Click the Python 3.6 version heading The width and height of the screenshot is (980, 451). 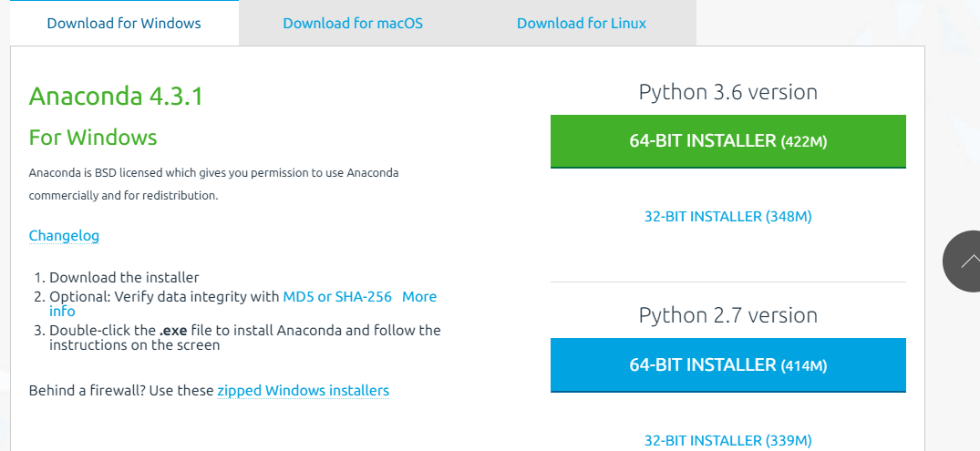coord(727,92)
